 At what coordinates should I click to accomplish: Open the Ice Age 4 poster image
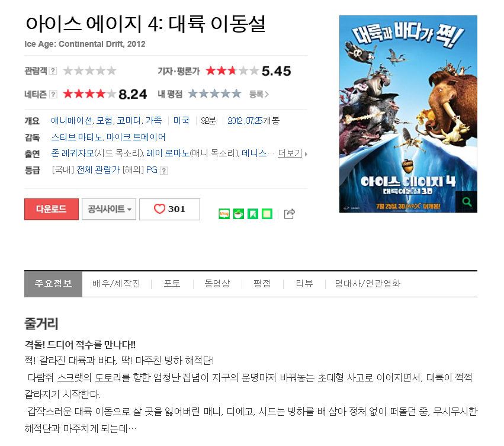pos(408,114)
